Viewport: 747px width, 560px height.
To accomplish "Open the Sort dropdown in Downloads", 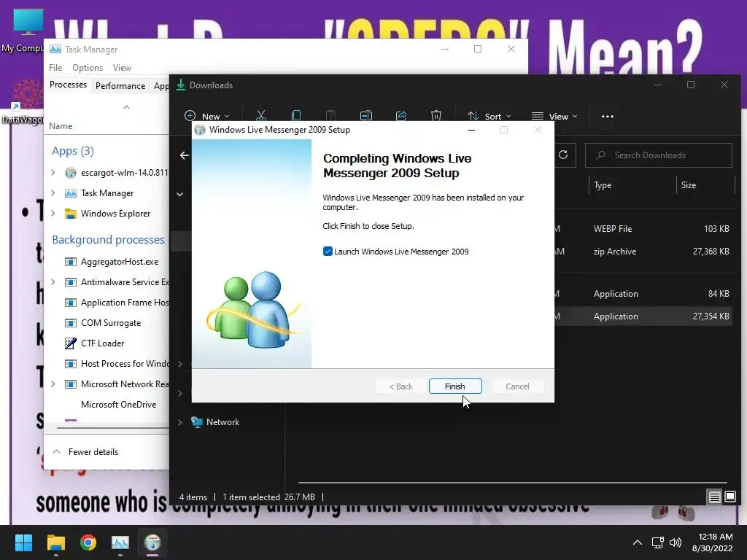I will [x=489, y=116].
